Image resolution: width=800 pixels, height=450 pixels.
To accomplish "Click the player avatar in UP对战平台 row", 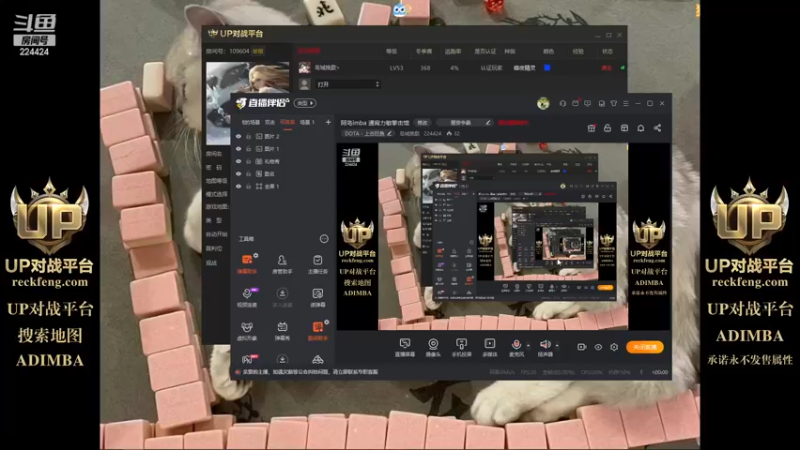I will 305,67.
